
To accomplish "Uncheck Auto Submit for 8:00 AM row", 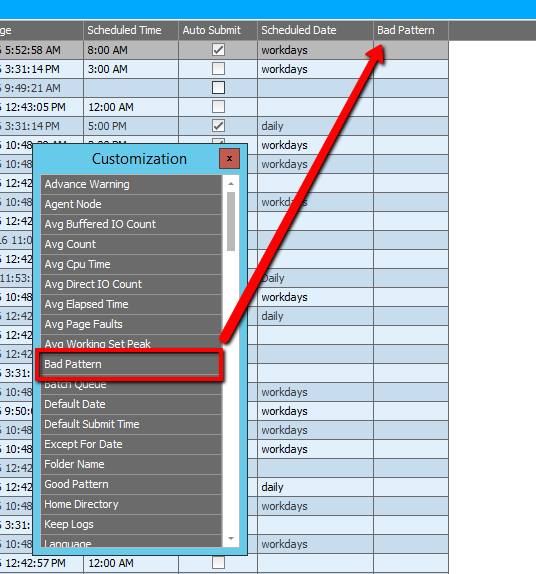I will pyautogui.click(x=219, y=50).
